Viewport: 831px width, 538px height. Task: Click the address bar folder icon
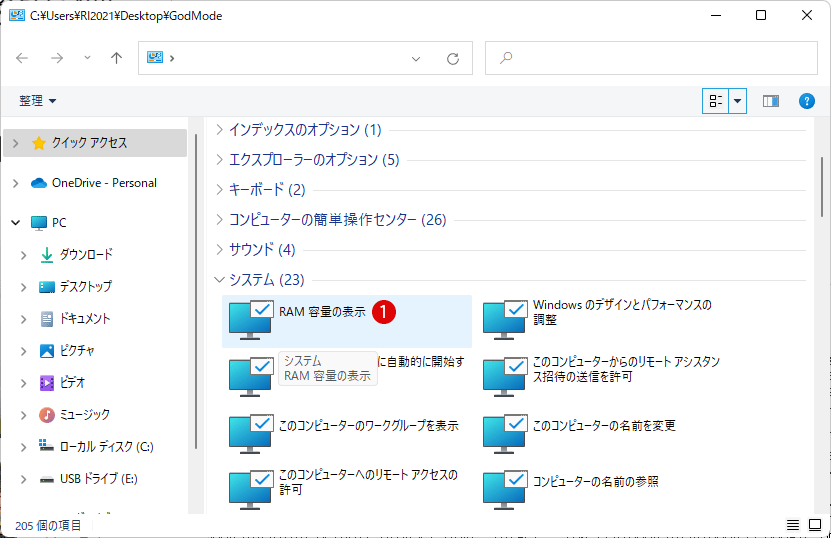(155, 57)
